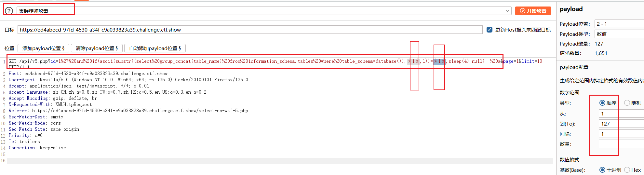Click 自动添加payload位置 § button
The width and height of the screenshot is (644, 175).
click(155, 48)
